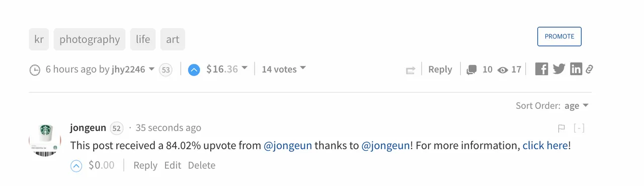The width and height of the screenshot is (644, 186).
Task: Copy post link chain icon
Action: pyautogui.click(x=589, y=69)
